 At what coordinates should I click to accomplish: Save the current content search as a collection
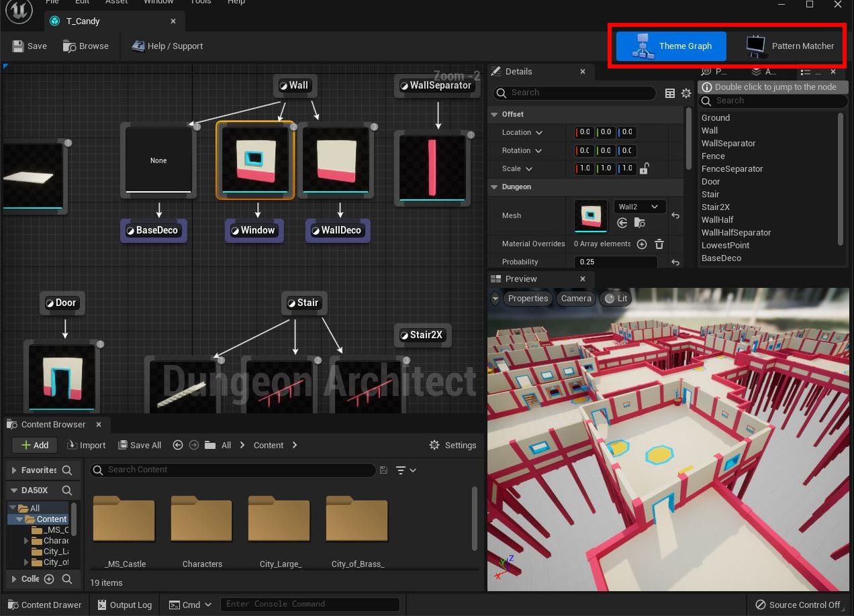tap(383, 470)
